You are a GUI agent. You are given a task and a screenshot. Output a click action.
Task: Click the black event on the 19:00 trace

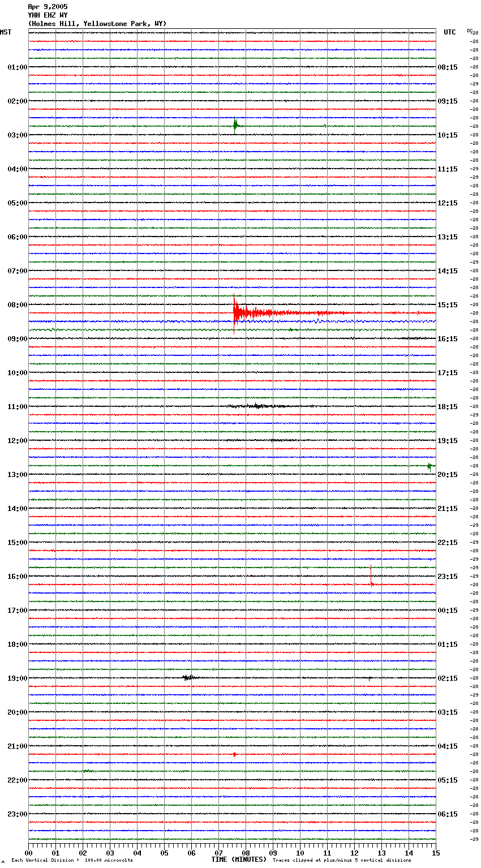pyautogui.click(x=190, y=677)
